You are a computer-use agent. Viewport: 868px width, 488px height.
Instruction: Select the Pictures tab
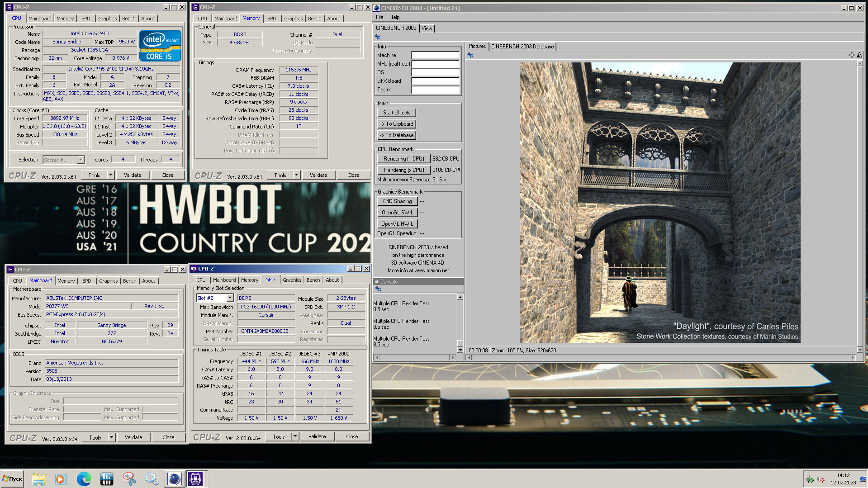pos(477,46)
